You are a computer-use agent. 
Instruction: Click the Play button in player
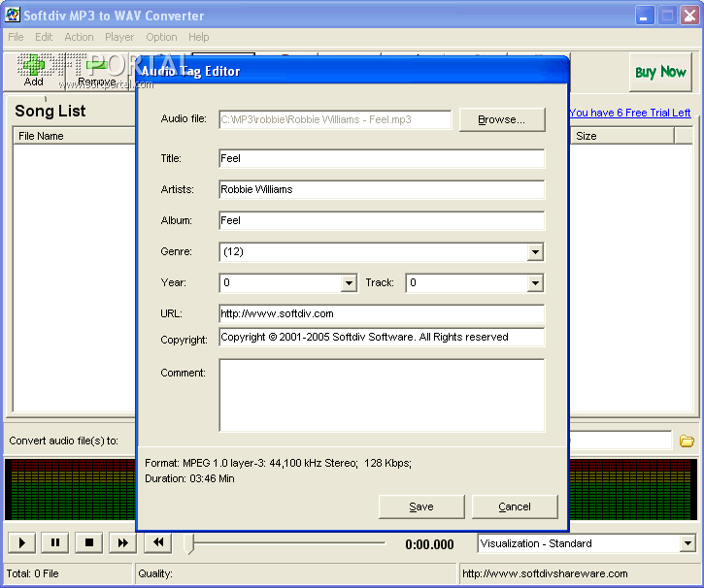(21, 542)
